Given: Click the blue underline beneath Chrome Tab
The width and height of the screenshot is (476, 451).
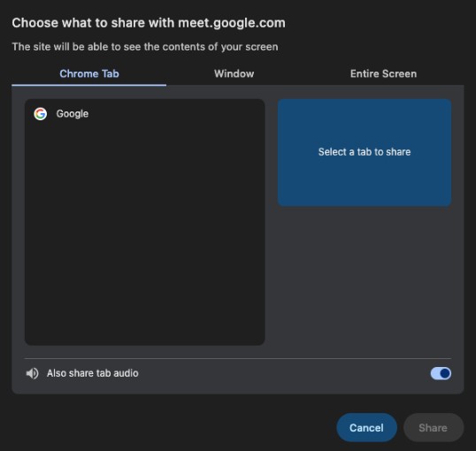Looking at the screenshot, I should point(89,85).
